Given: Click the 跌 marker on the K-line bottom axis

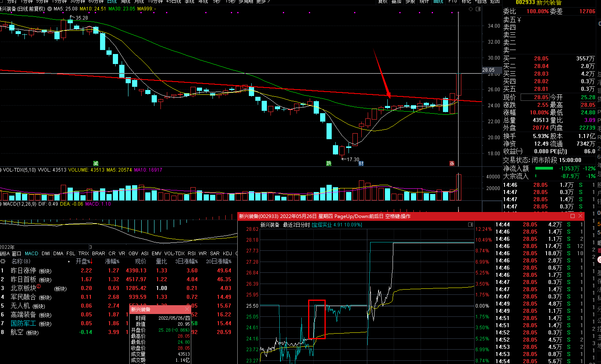Looking at the screenshot, I should pos(329,163).
